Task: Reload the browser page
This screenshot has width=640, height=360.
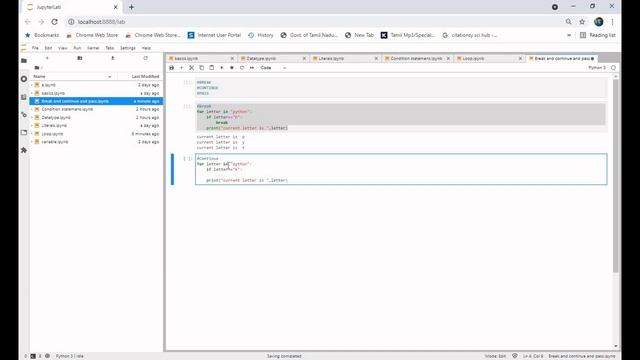Action: click(54, 22)
